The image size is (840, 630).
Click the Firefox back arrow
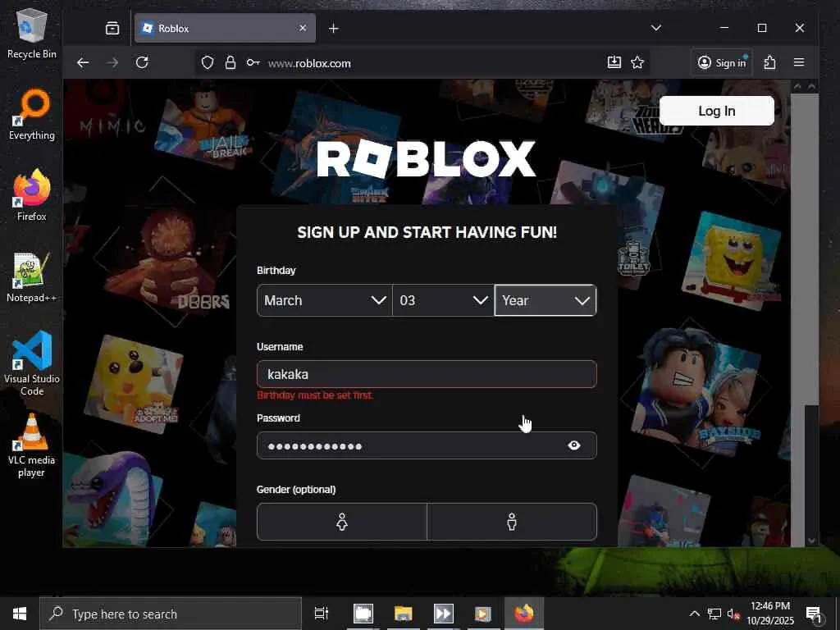[83, 62]
